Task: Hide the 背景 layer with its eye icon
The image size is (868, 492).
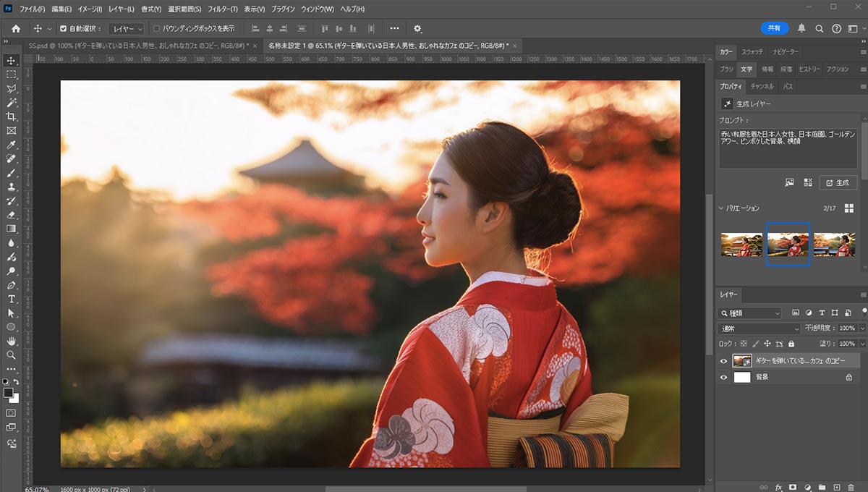Action: point(723,376)
